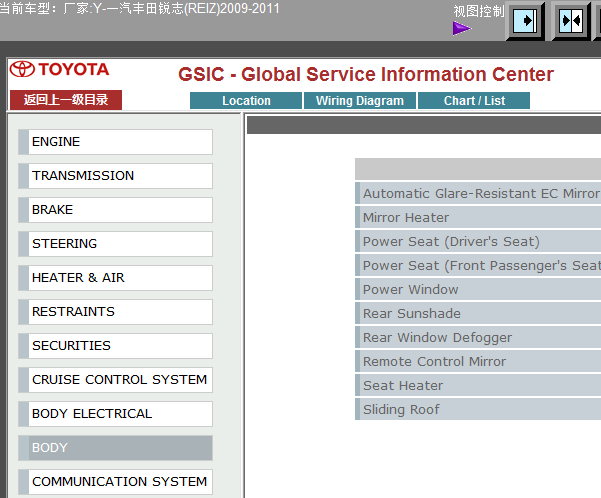Screen dimensions: 601x498
Task: Open Automatic Glare-Resistant EC Mirror entry
Action: pos(478,193)
